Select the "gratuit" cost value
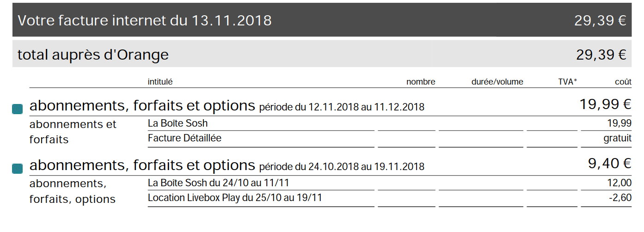The height and width of the screenshot is (232, 644). click(x=617, y=138)
